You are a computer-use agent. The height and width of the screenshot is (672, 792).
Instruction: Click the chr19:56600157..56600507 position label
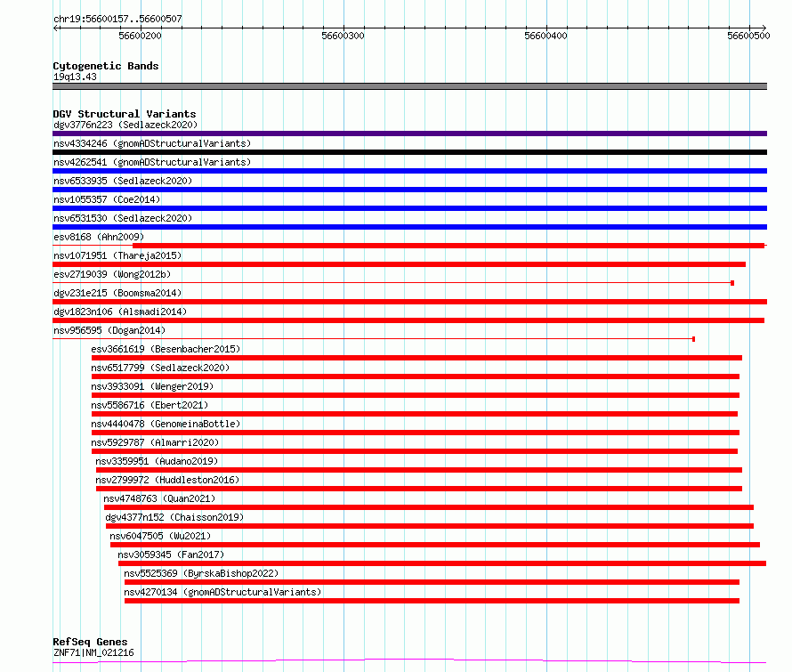coord(117,19)
